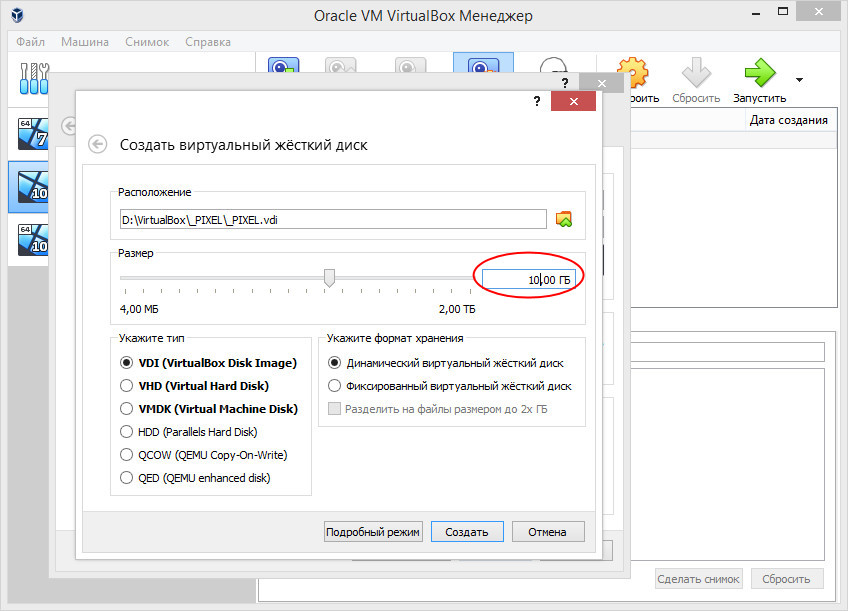Click the green Запустить arrow icon
The width and height of the screenshot is (848, 611).
click(x=759, y=72)
